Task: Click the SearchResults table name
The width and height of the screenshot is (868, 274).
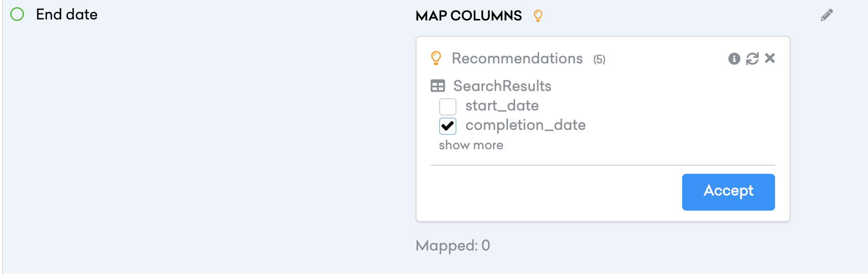Action: coord(502,86)
